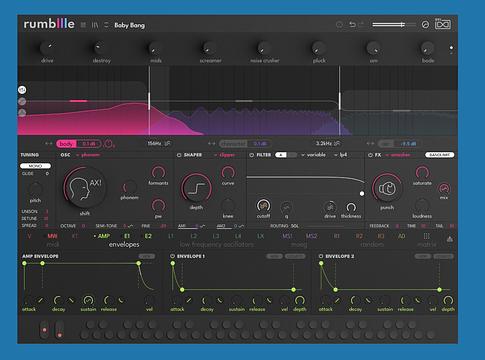Click the first crossover divider handle at 156Hz
Screen dimensions: 485x360
(x=149, y=101)
